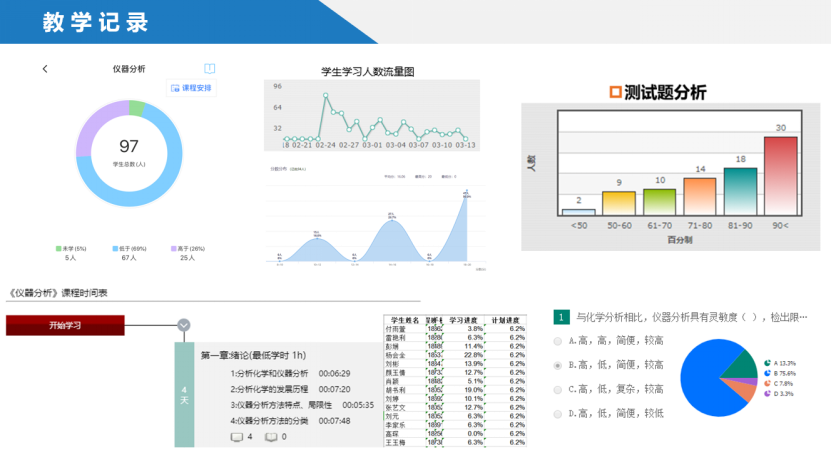
Task: Open 课程安排 course schedule button
Action: click(190, 88)
